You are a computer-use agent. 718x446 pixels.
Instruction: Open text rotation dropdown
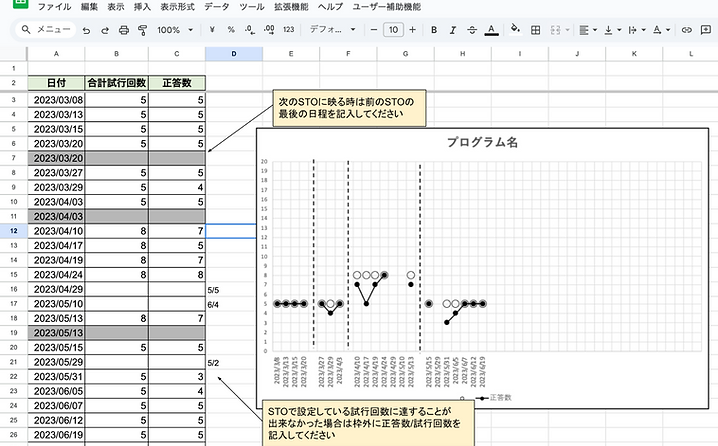click(661, 30)
